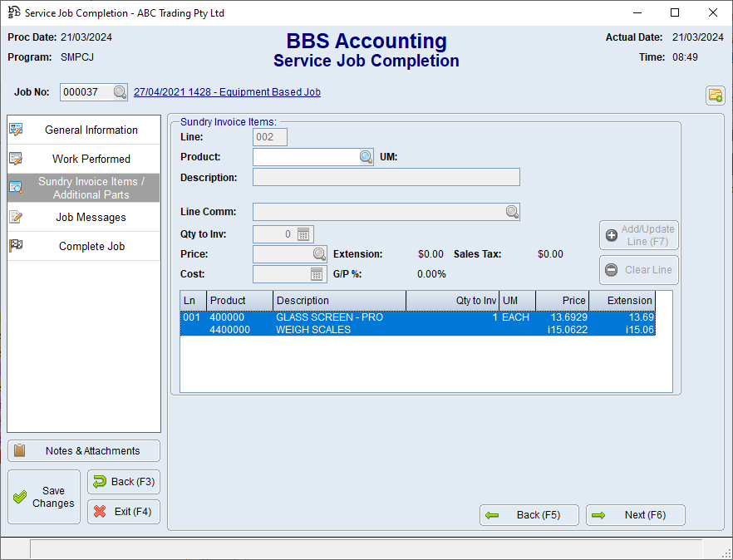The width and height of the screenshot is (733, 560).
Task: Switch to the Work Performed section
Action: pos(83,159)
